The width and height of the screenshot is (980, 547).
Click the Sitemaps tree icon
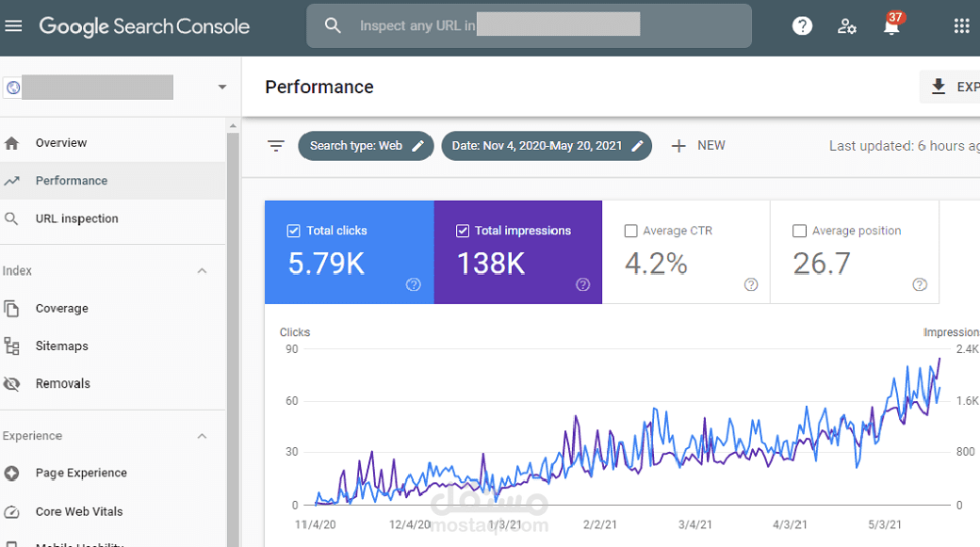(11, 346)
